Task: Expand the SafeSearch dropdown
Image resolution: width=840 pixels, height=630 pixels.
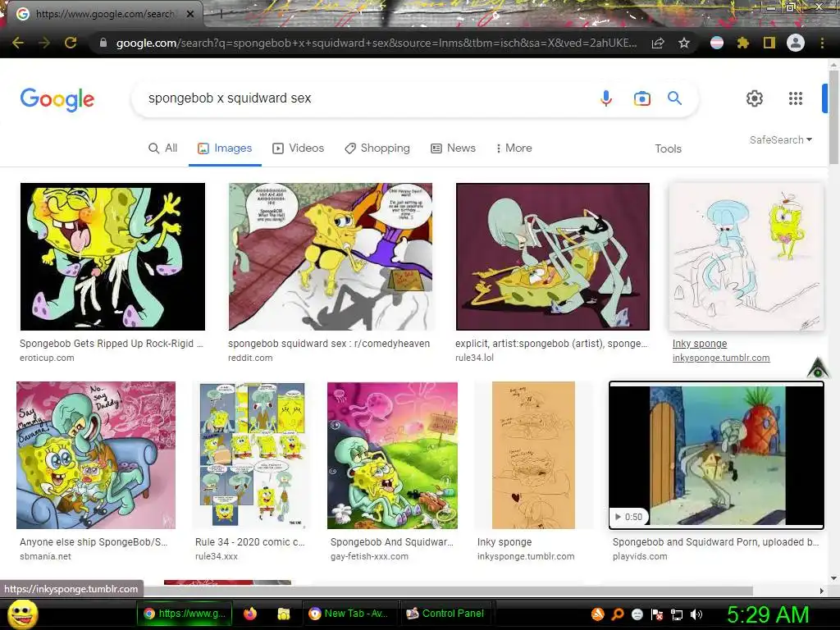Action: (781, 139)
